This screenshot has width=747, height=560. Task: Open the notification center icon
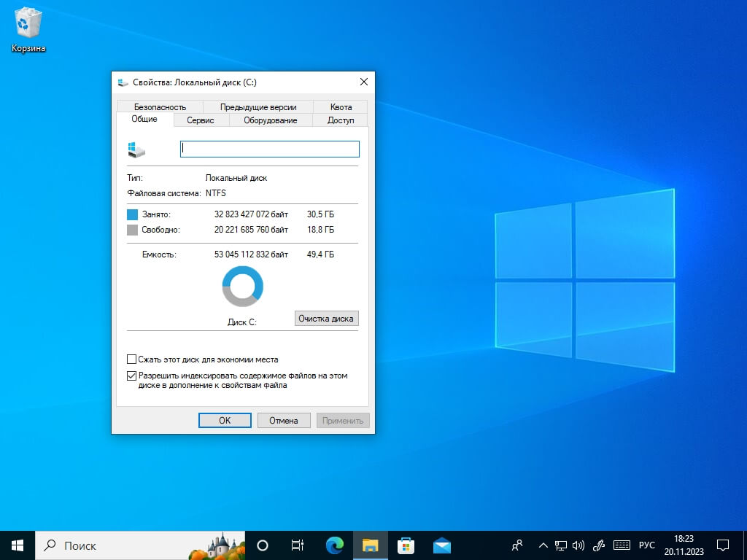[722, 545]
